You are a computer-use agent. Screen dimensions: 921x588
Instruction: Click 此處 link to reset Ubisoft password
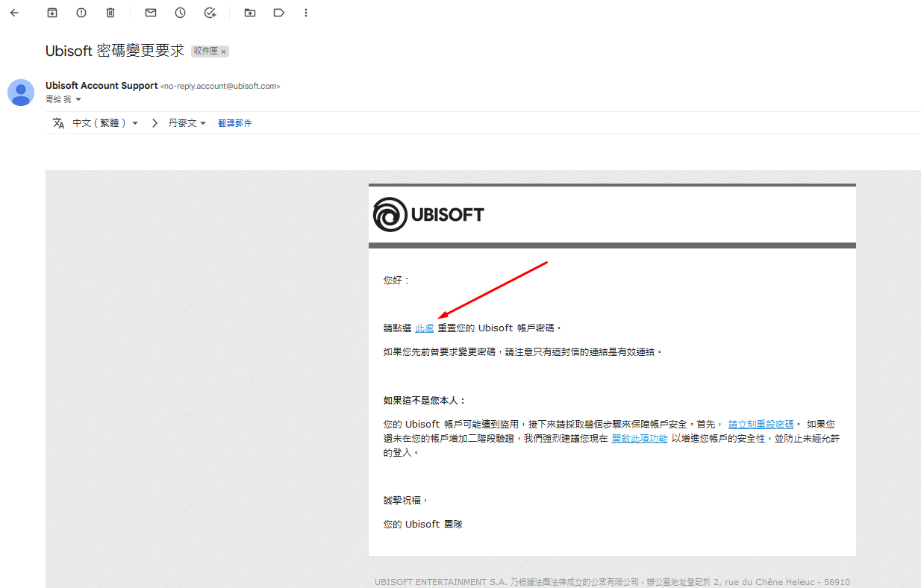(425, 328)
